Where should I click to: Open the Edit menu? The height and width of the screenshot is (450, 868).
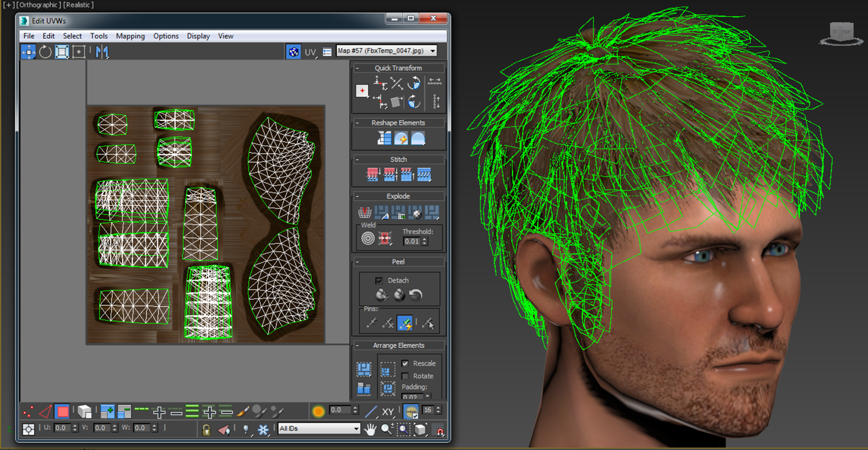pos(49,36)
